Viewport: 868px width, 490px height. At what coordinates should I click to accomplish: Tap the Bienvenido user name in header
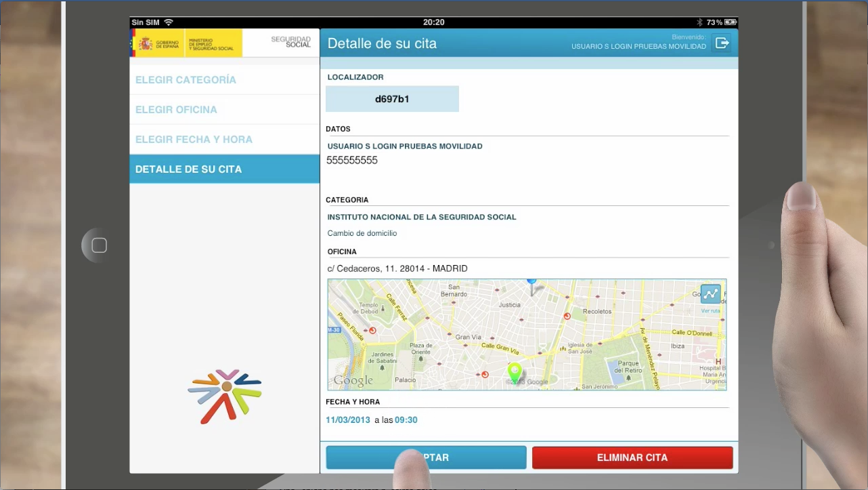tap(638, 47)
